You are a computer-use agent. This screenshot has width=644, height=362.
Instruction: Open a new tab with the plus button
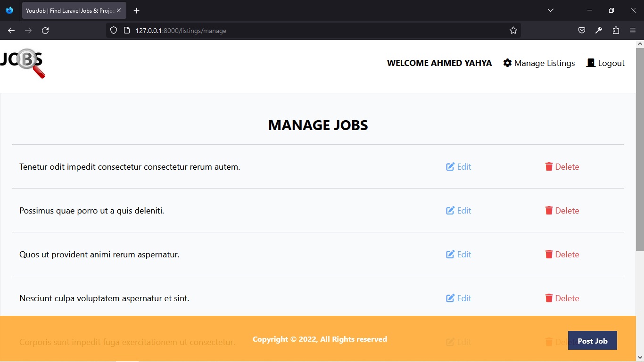[x=136, y=10]
